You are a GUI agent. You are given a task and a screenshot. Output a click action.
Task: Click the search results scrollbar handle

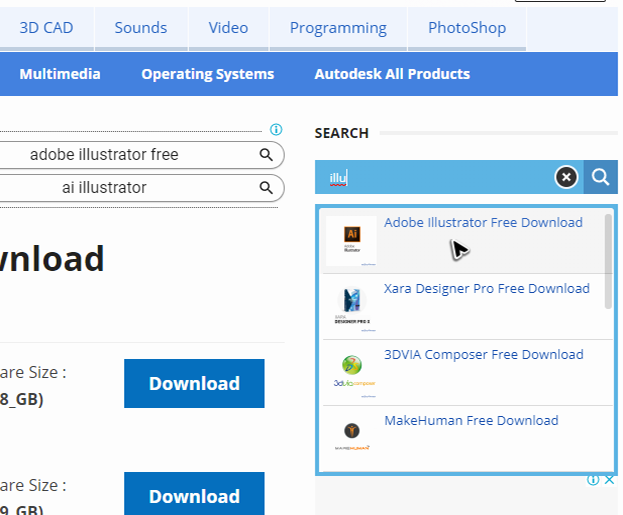point(608,261)
